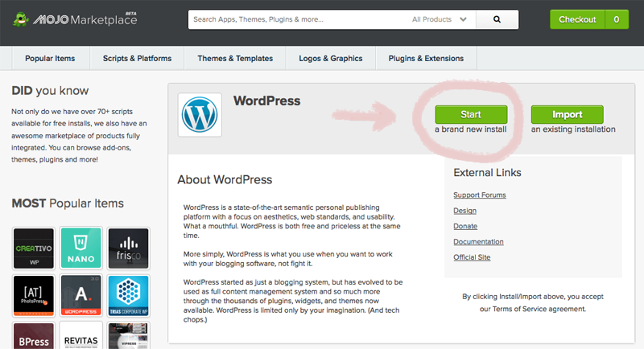This screenshot has width=644, height=349.
Task: Open the Popular Items tab
Action: 50,58
